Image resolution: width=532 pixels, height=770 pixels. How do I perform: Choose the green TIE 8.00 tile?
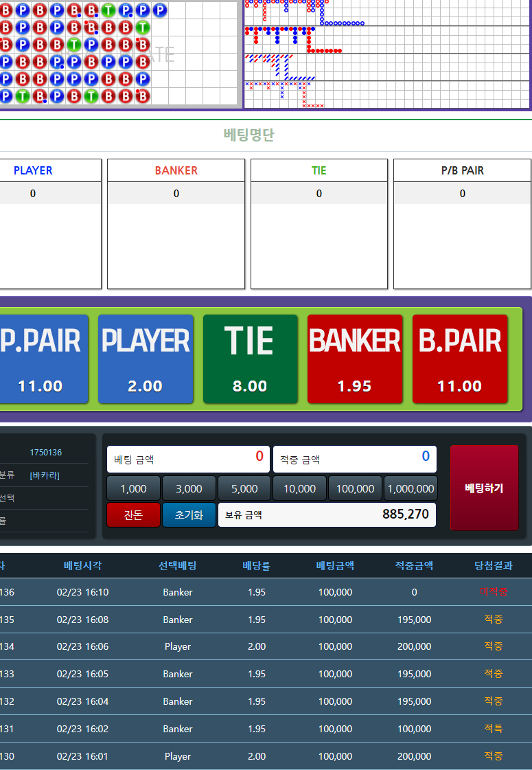click(251, 359)
